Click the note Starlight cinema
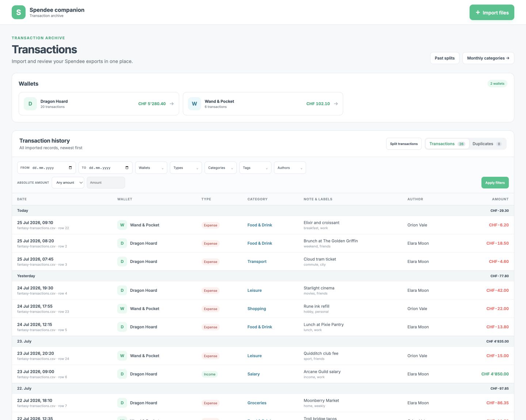This screenshot has width=526, height=420. pyautogui.click(x=319, y=288)
